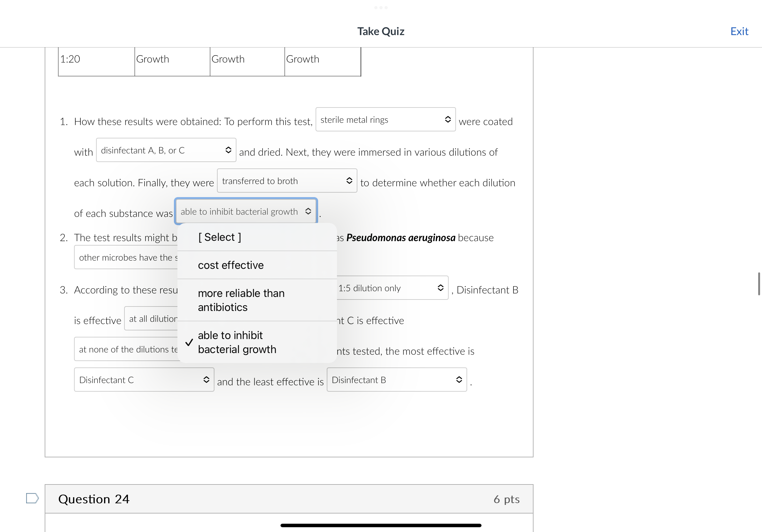
Task: Pick 'more reliable than antibiotics' option
Action: point(241,300)
